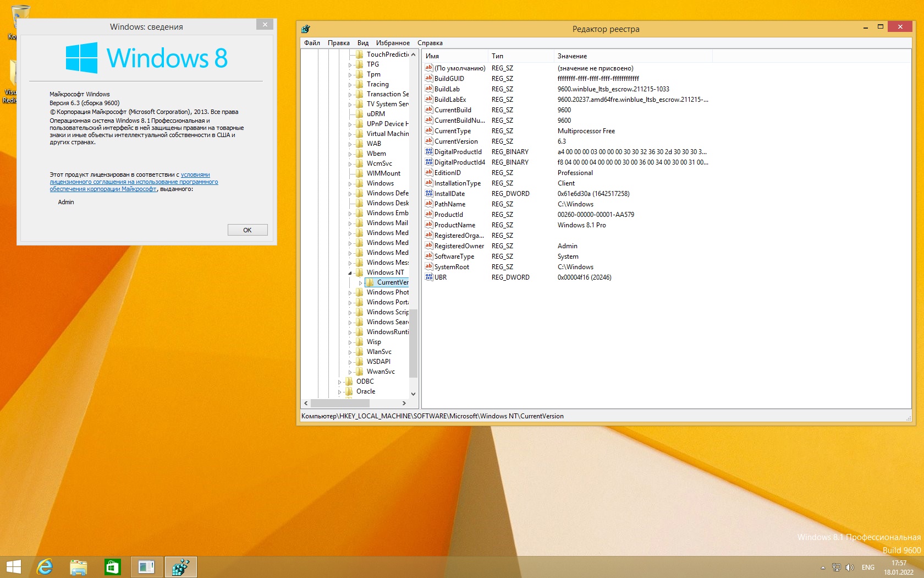Click the network tray icon
Screen dimensions: 924x578
[837, 568]
